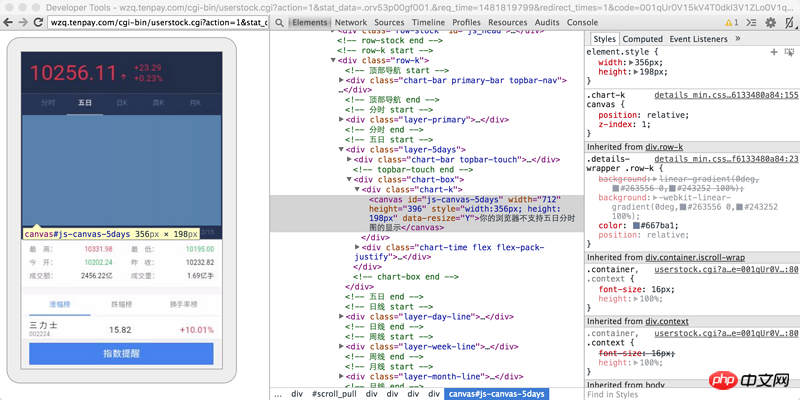The height and width of the screenshot is (400, 800).
Task: Expand the chart-time flex div node
Action: [x=357, y=247]
